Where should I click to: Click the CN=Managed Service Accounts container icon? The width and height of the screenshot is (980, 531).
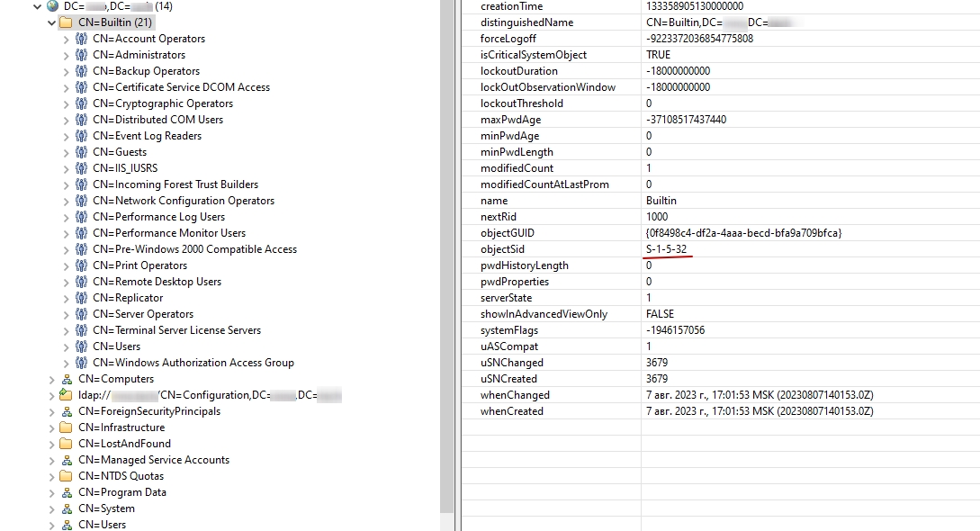tap(68, 460)
